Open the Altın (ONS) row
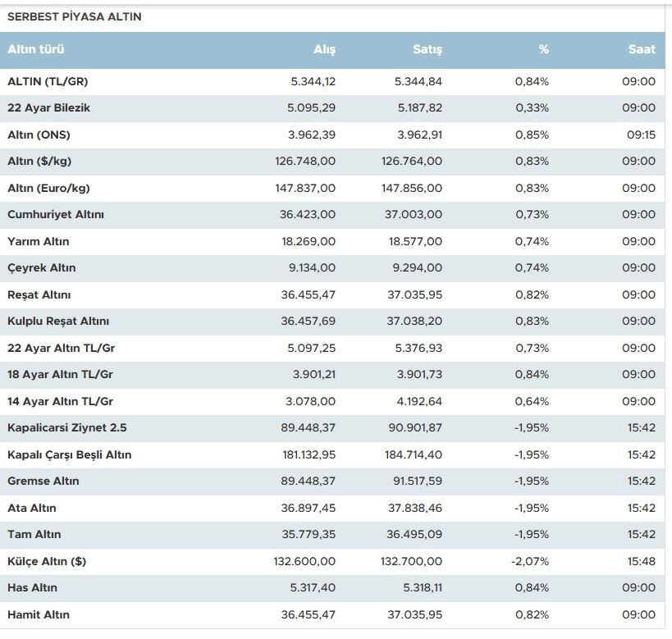 332,135
